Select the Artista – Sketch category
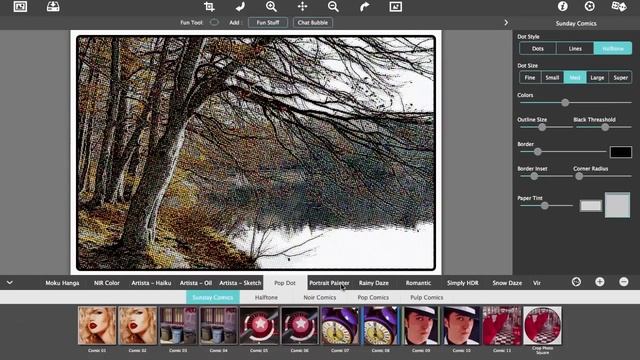The image size is (640, 360). click(240, 283)
